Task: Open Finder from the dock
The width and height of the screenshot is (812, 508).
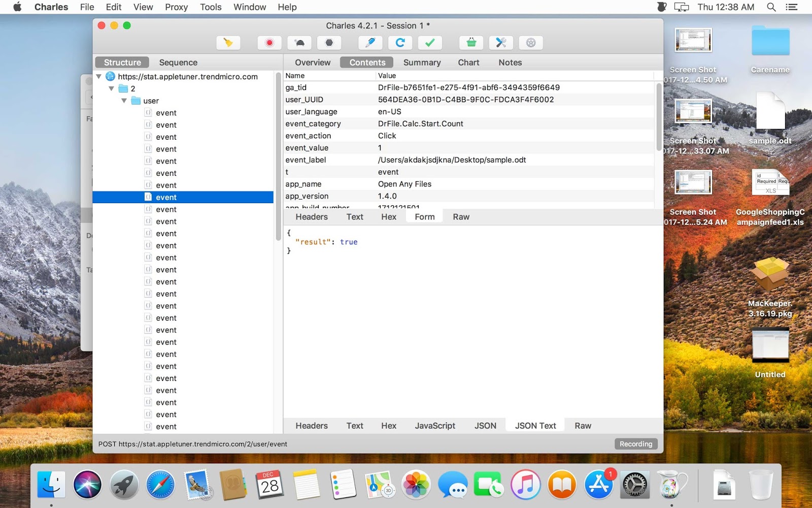Action: [x=51, y=484]
